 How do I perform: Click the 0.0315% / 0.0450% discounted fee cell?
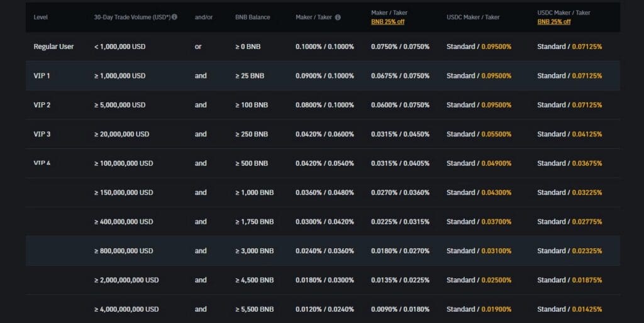pyautogui.click(x=400, y=134)
